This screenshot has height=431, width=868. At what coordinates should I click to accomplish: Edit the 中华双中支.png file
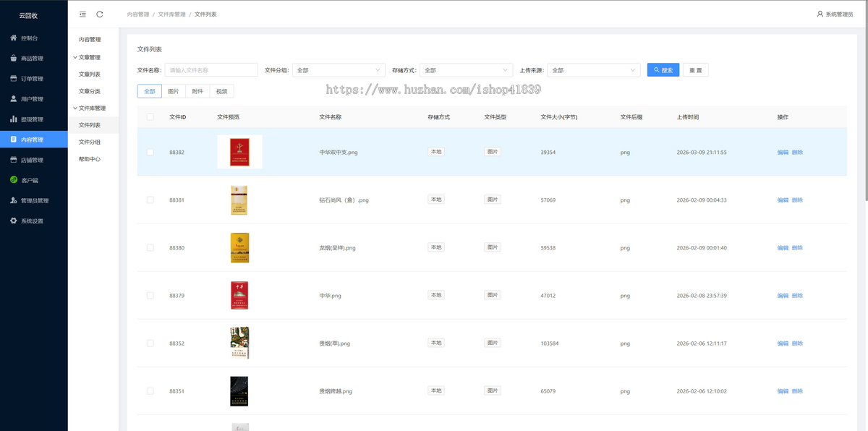coord(783,152)
